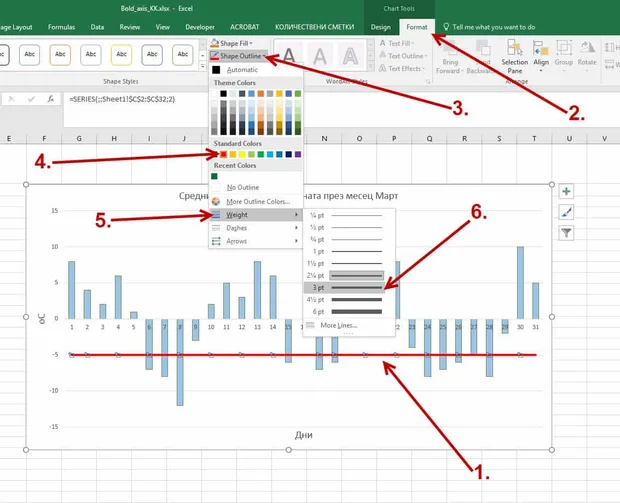Open the Formulas ribbon tab
The image size is (620, 503).
pyautogui.click(x=61, y=27)
